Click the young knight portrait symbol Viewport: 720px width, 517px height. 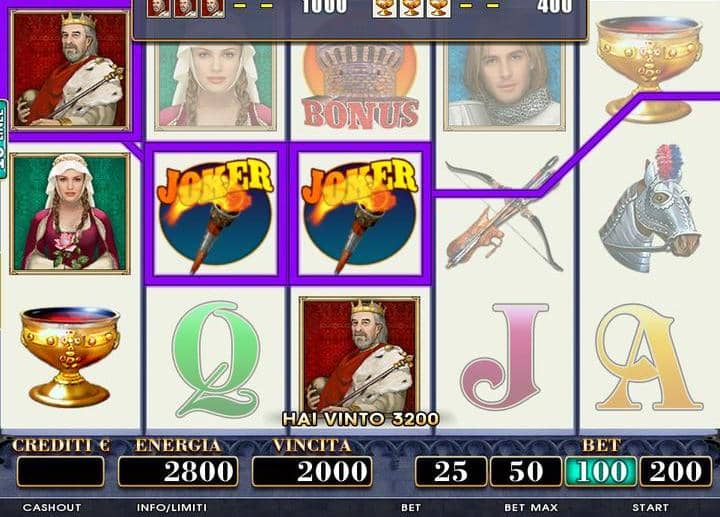point(504,86)
